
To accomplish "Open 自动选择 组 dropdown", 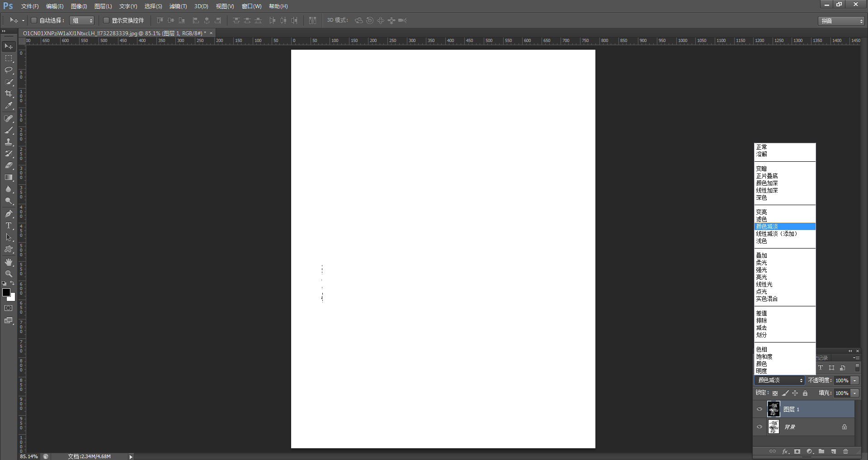I will click(82, 20).
